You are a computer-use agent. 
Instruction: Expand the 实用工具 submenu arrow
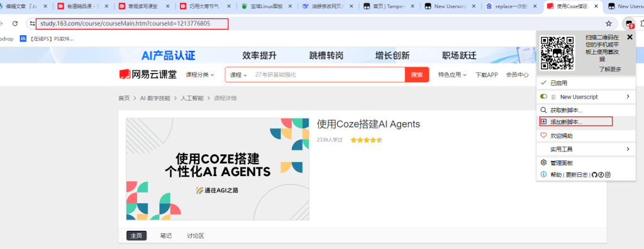tap(628, 149)
